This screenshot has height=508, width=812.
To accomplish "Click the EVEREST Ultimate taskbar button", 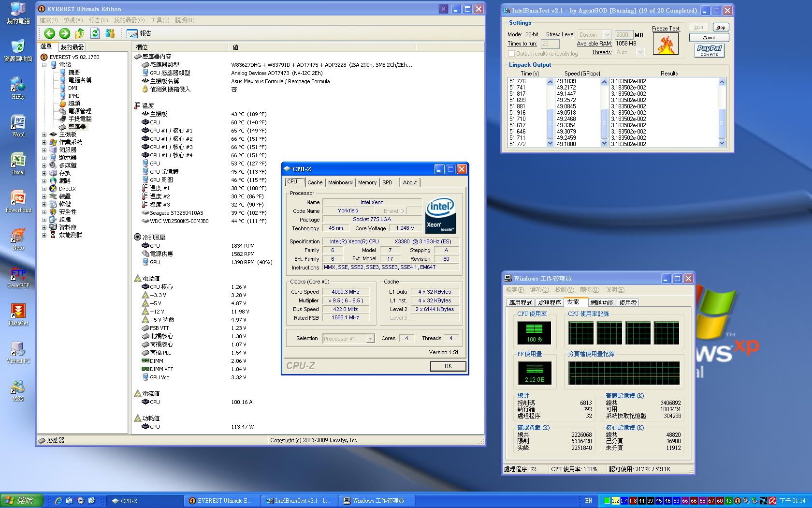I will 222,501.
